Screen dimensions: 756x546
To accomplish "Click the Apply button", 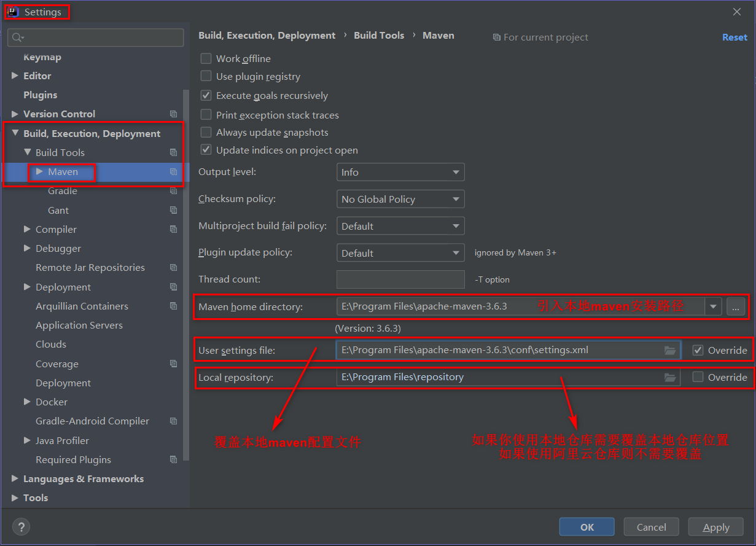I will pos(716,527).
